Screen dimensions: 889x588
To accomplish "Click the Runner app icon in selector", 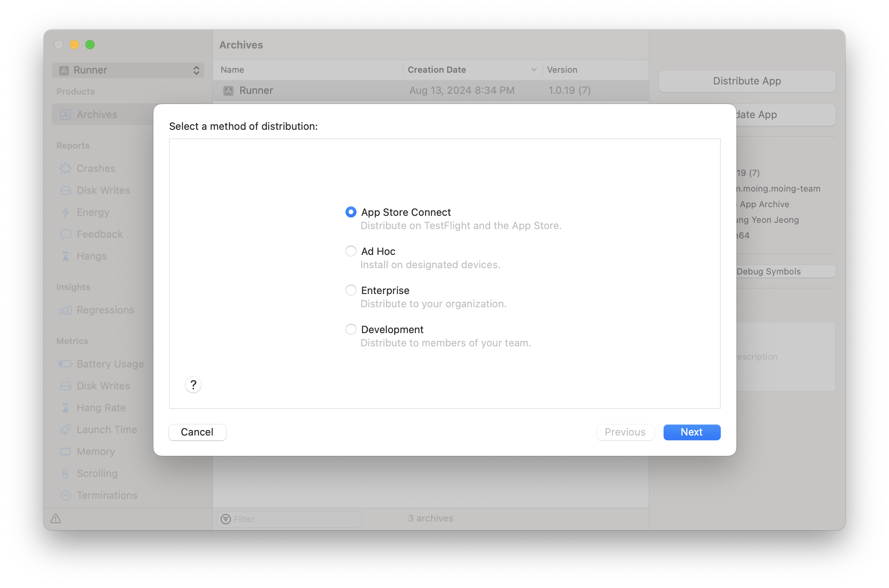I will click(x=64, y=70).
